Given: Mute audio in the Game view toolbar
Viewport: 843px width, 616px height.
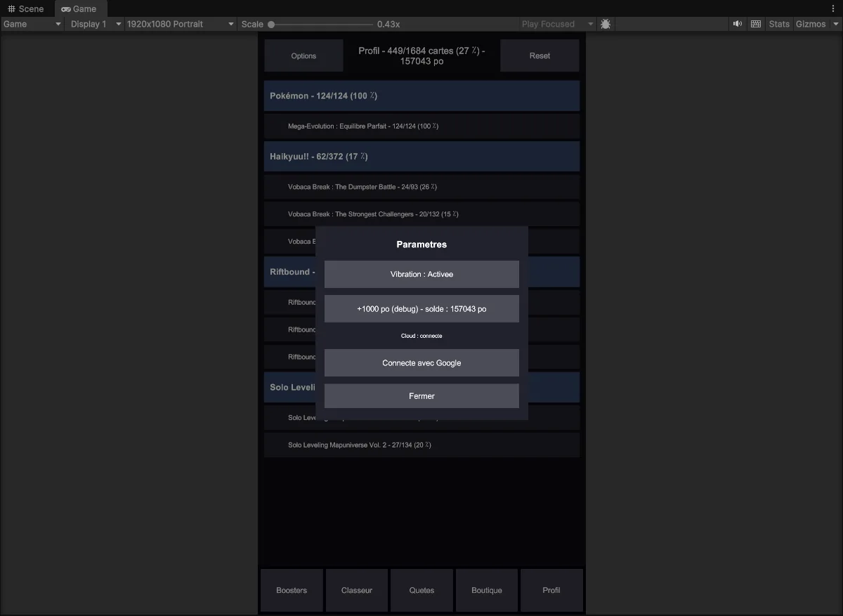Looking at the screenshot, I should pyautogui.click(x=738, y=24).
